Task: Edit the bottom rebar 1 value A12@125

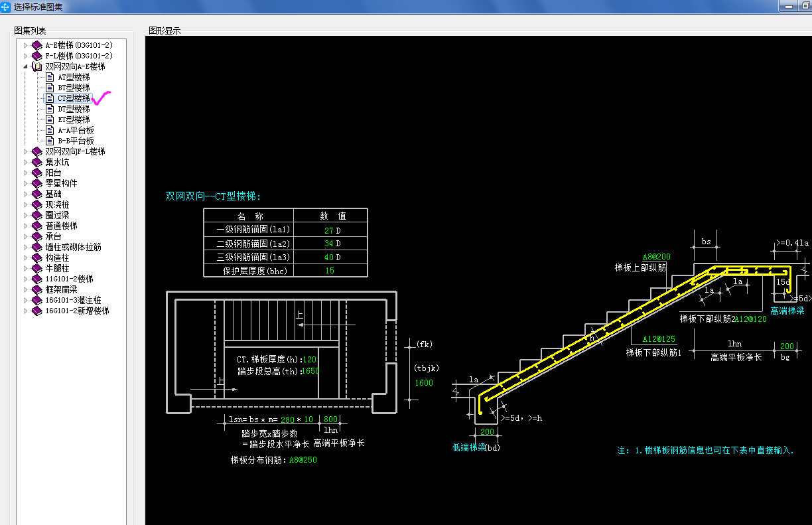Action: point(659,338)
